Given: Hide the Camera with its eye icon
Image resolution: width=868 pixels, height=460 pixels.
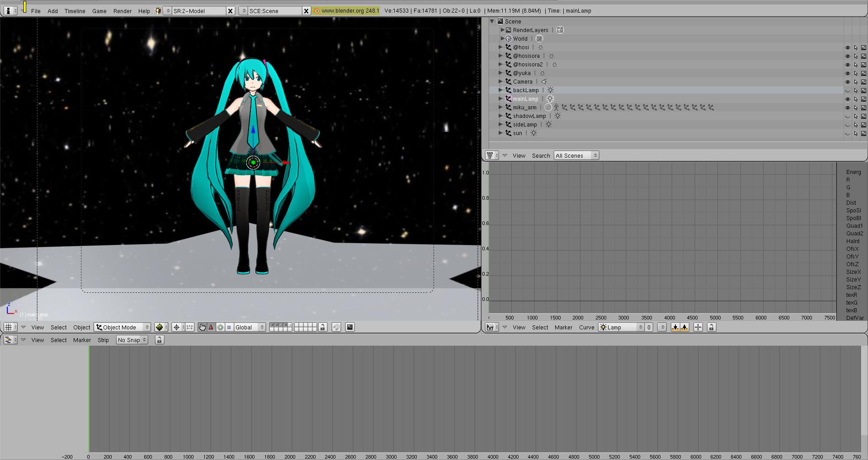Looking at the screenshot, I should (x=848, y=82).
